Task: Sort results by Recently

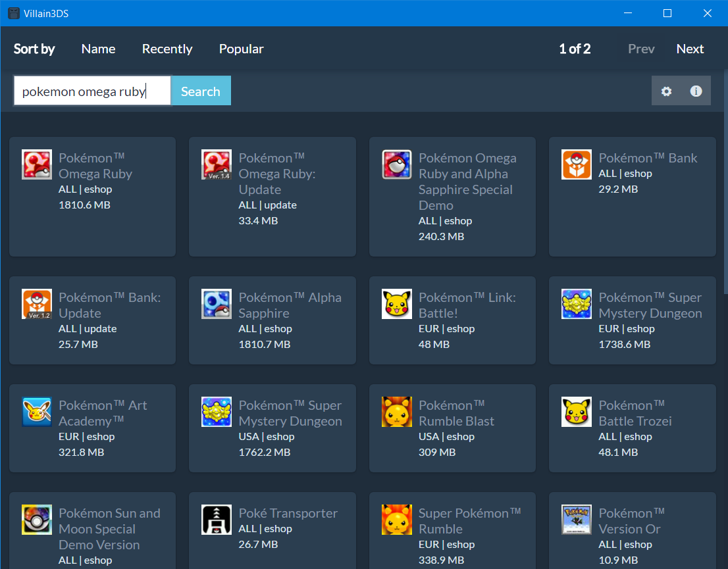Action: coord(167,49)
